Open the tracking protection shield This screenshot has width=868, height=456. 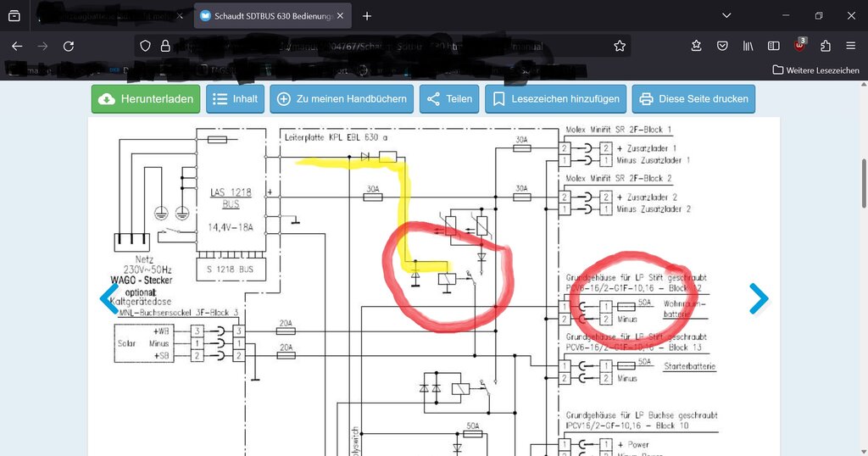[x=145, y=46]
